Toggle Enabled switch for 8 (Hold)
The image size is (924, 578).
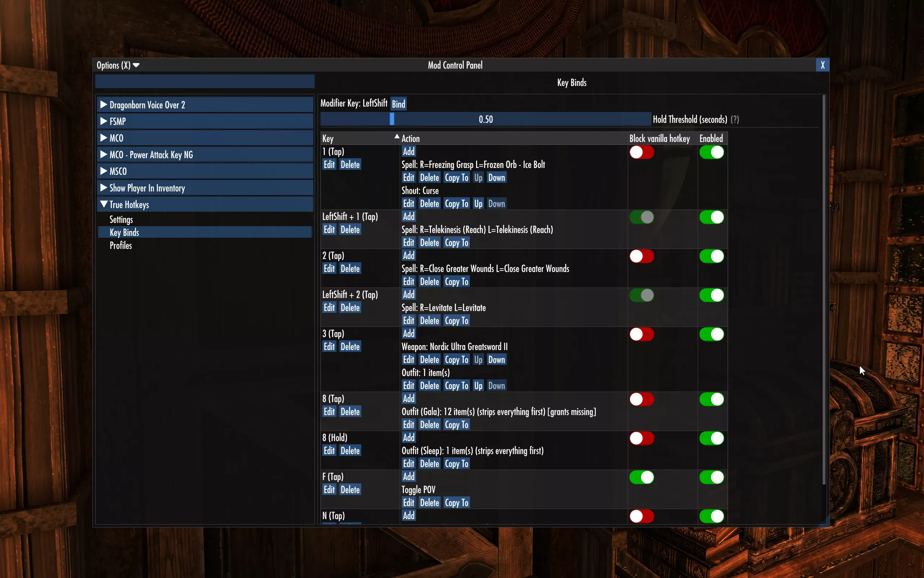[712, 438]
